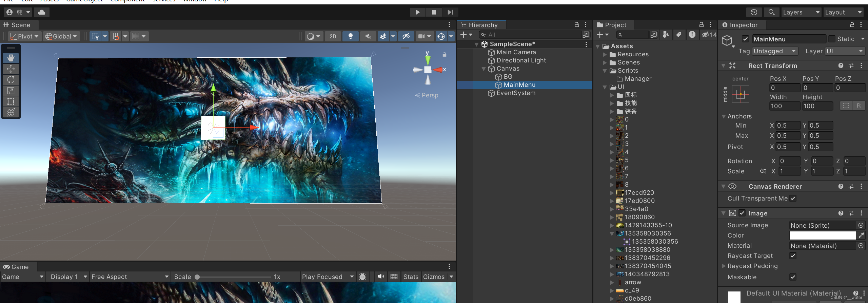Toggle scene lighting bulb icon
This screenshot has width=868, height=303.
tap(351, 36)
